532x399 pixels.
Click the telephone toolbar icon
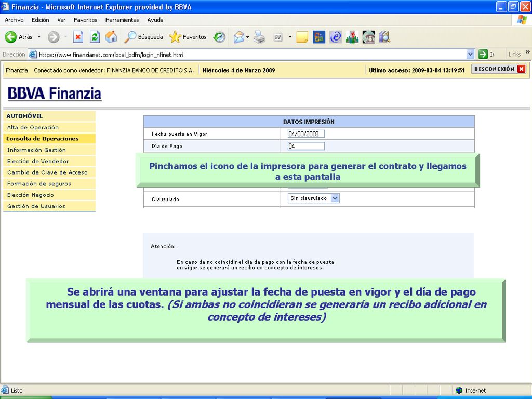pos(369,37)
